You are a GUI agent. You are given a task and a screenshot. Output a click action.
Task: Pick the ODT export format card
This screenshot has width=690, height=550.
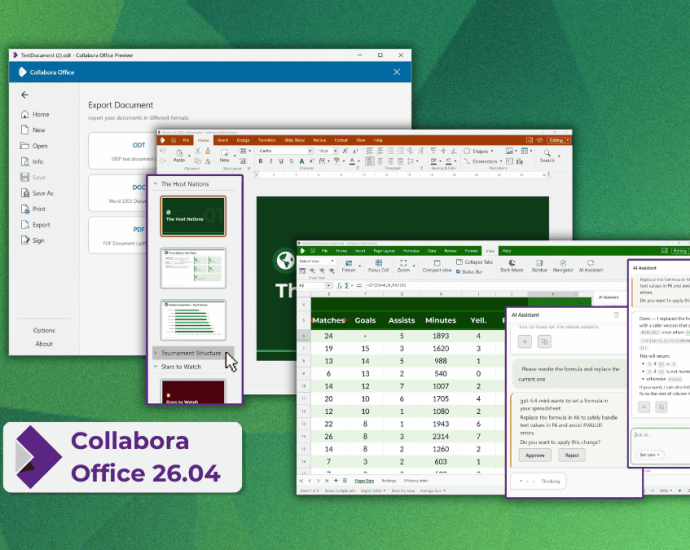[123, 151]
